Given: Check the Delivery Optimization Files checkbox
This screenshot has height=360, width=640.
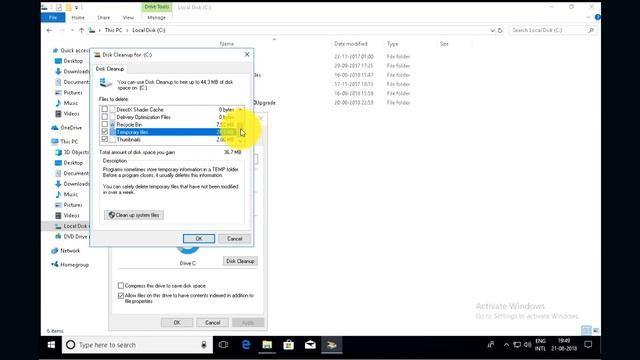Looking at the screenshot, I should pyautogui.click(x=104, y=117).
